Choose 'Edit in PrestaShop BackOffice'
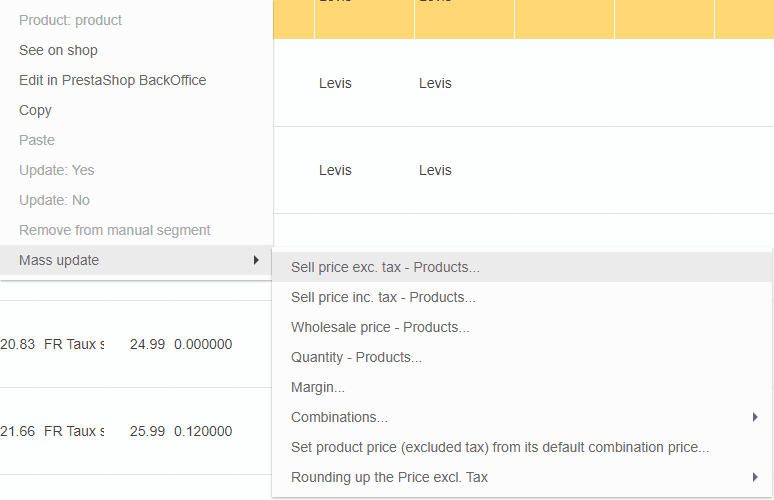Viewport: 774px width, 500px height. (112, 80)
